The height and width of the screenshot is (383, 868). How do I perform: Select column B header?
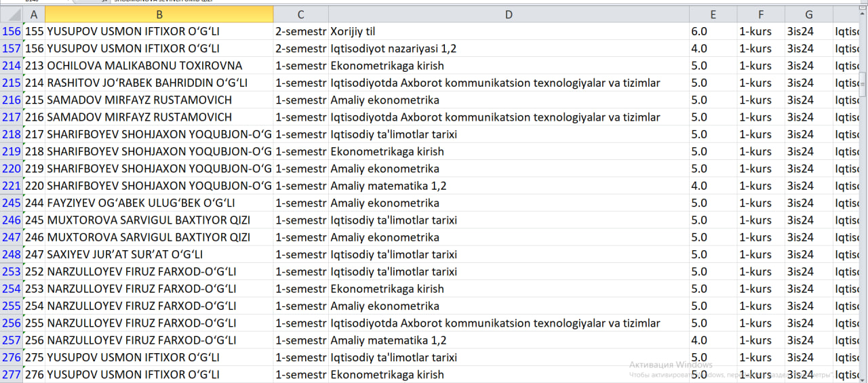(159, 14)
